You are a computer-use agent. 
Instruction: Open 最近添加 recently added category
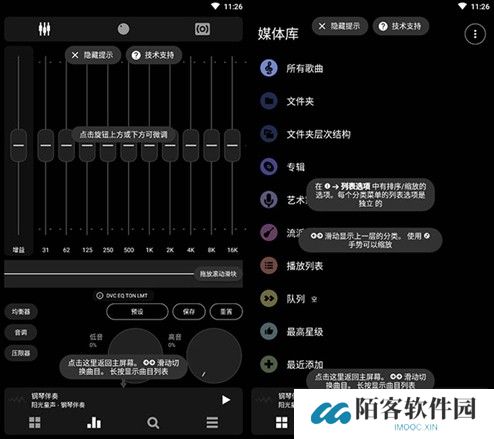pyautogui.click(x=305, y=364)
